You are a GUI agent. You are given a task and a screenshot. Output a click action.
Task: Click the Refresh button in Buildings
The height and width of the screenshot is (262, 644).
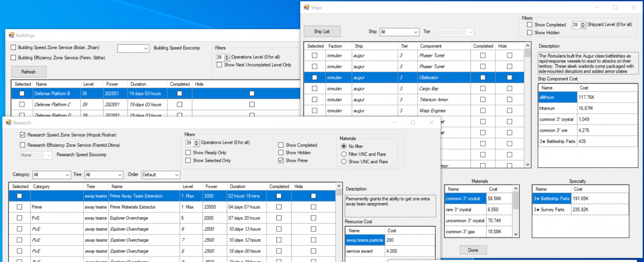coord(29,72)
